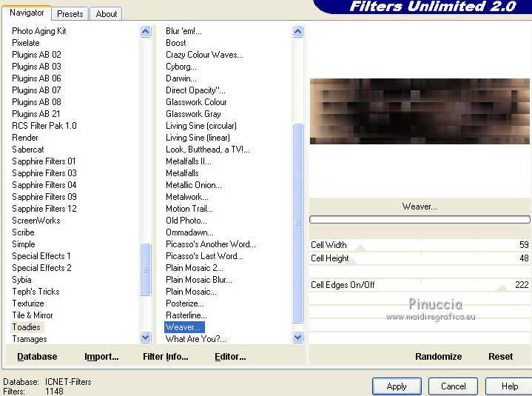Choose the Glasswork Colour filter

[196, 102]
